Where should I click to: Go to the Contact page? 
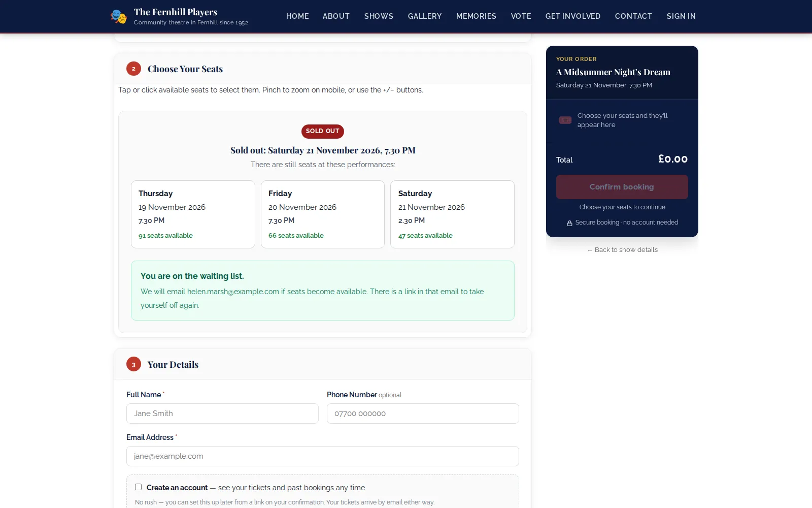[633, 16]
